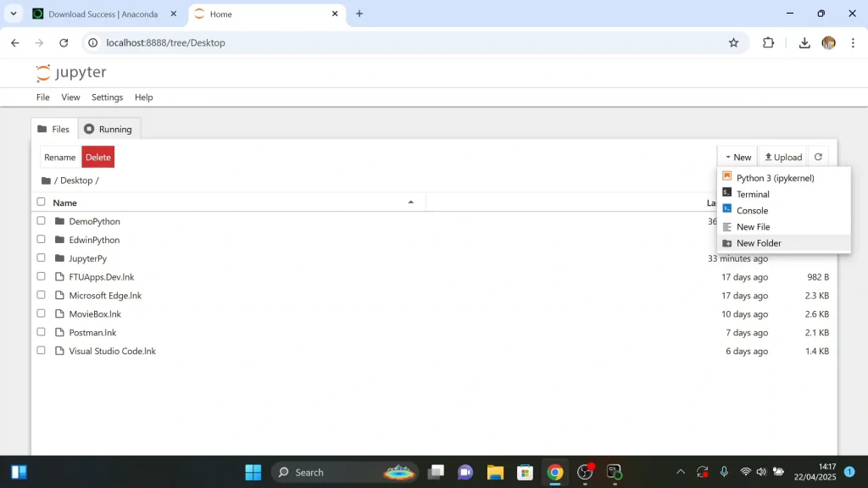Choose New Folder from the menu
The height and width of the screenshot is (488, 868).
pyautogui.click(x=784, y=243)
